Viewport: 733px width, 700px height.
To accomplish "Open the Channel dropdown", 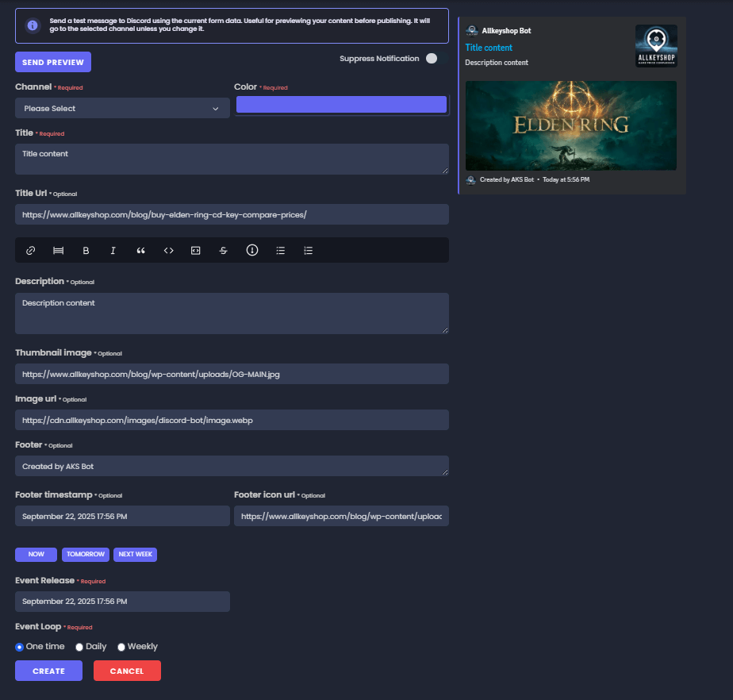I will [x=122, y=108].
